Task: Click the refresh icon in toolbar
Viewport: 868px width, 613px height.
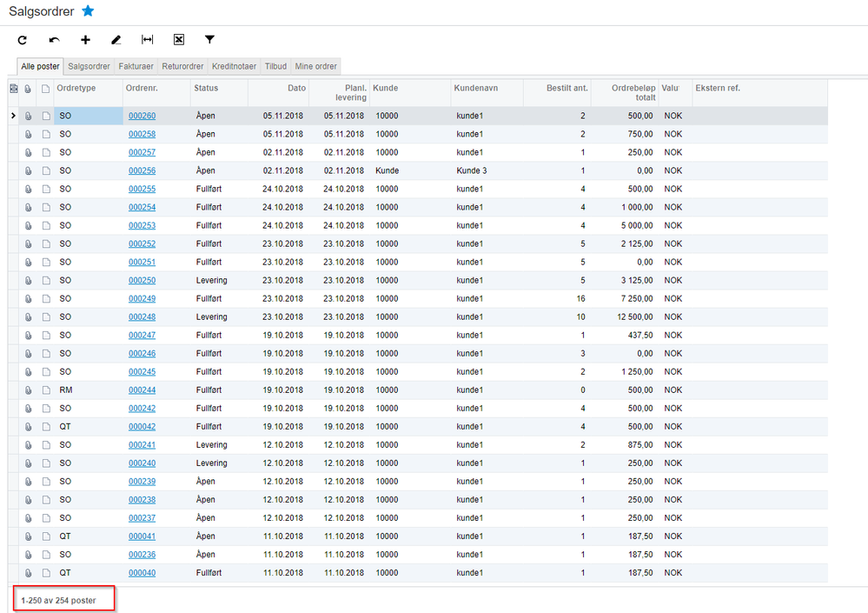Action: (x=23, y=40)
